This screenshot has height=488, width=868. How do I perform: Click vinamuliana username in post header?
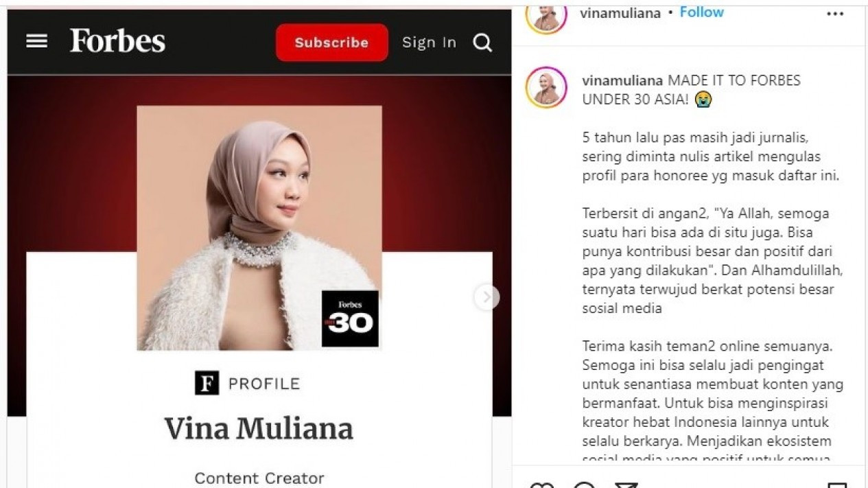click(620, 13)
